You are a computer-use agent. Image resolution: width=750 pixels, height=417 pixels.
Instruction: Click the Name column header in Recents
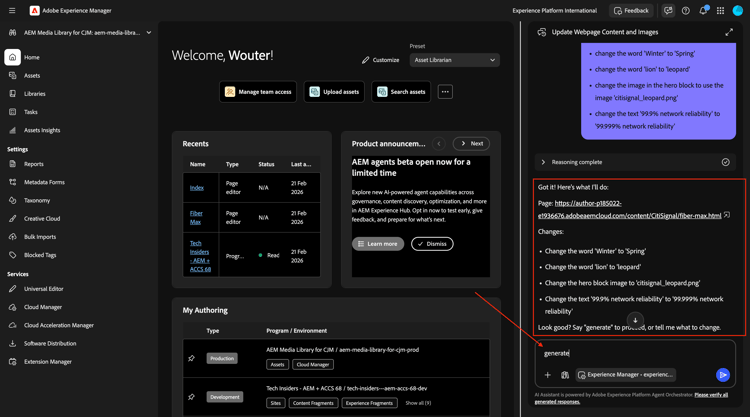[x=198, y=164]
